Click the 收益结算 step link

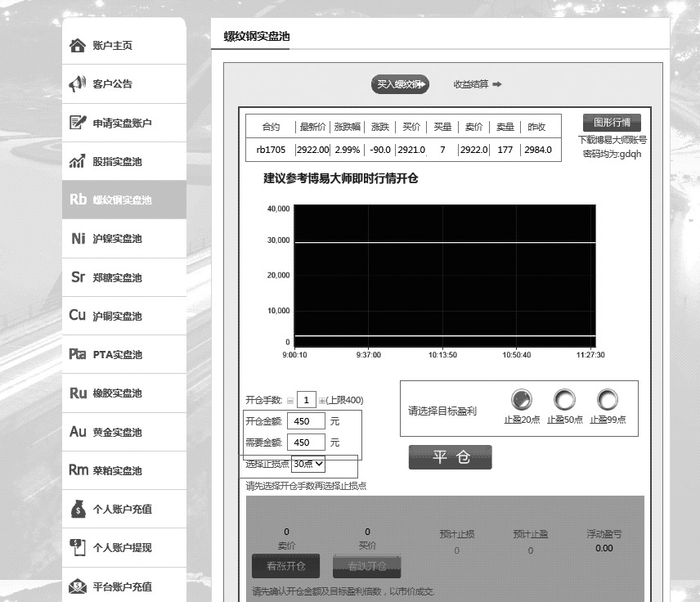(470, 84)
